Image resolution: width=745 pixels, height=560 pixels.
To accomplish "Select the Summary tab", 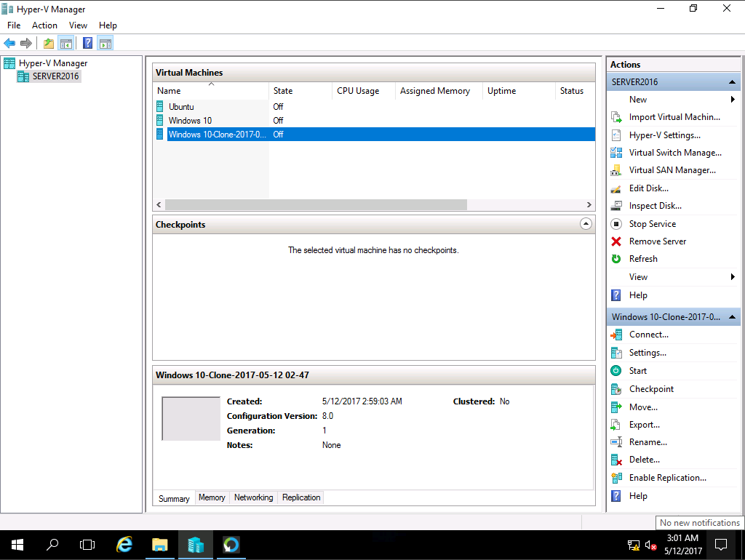I will tap(174, 498).
